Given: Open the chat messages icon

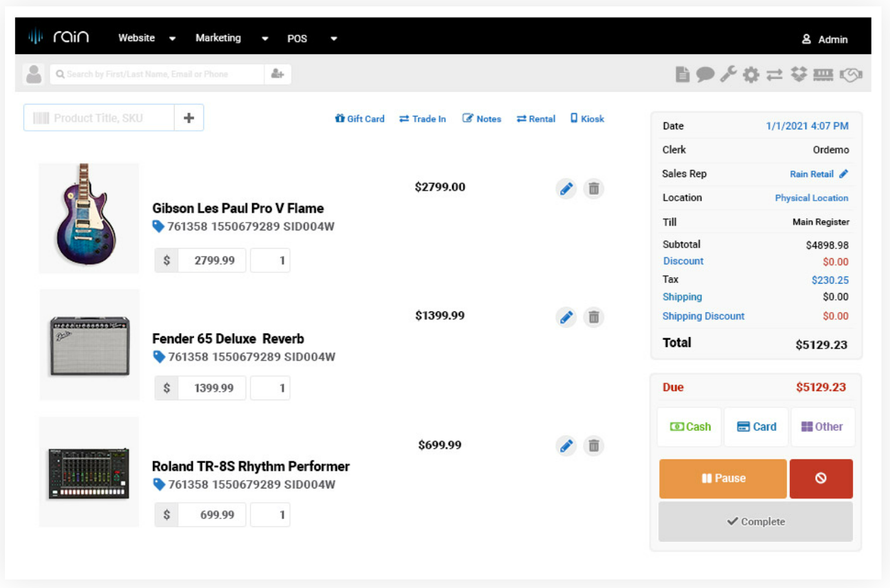Looking at the screenshot, I should click(x=704, y=74).
